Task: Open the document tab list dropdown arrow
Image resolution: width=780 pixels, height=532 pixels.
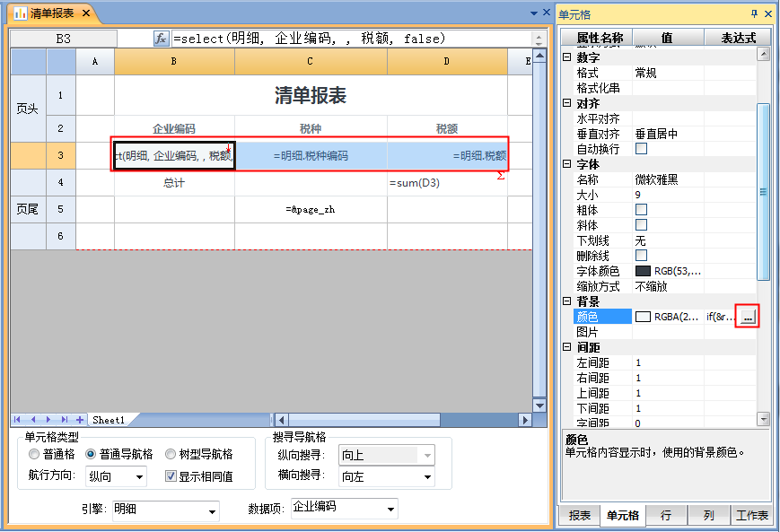Action: [533, 13]
